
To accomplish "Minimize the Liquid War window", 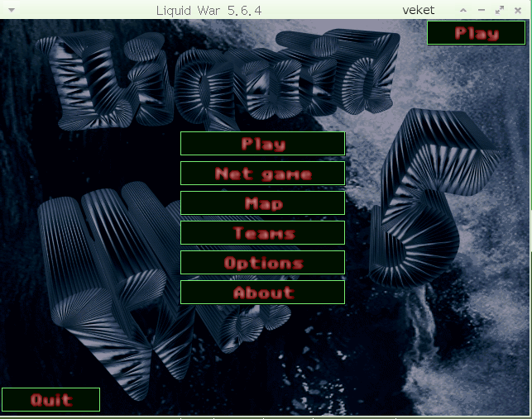I will click(481, 11).
